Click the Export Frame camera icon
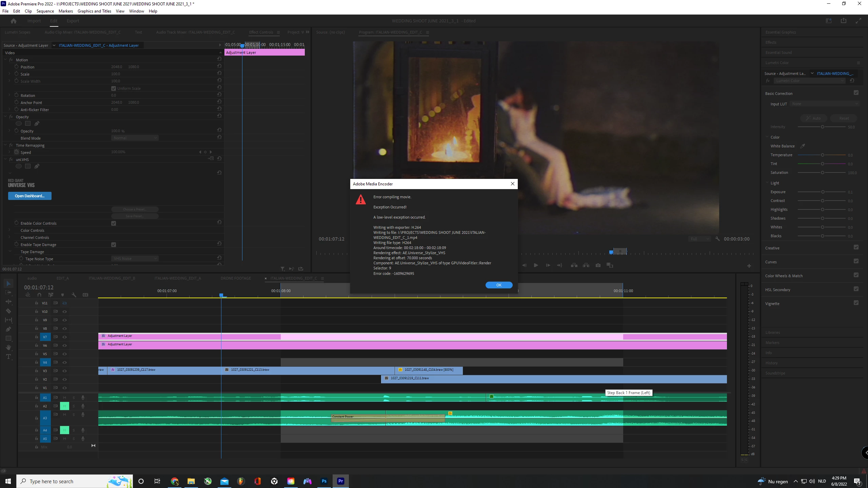Viewport: 868px width, 488px height. point(598,265)
